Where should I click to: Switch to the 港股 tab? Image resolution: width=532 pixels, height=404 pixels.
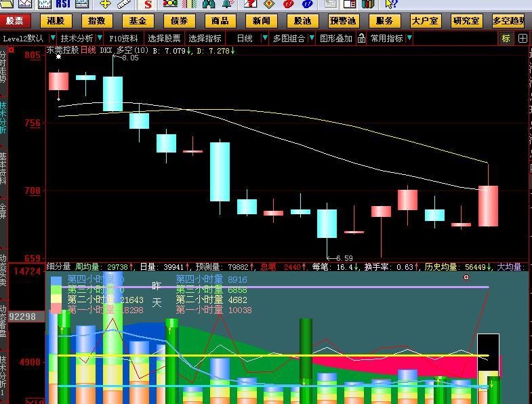tap(56, 21)
